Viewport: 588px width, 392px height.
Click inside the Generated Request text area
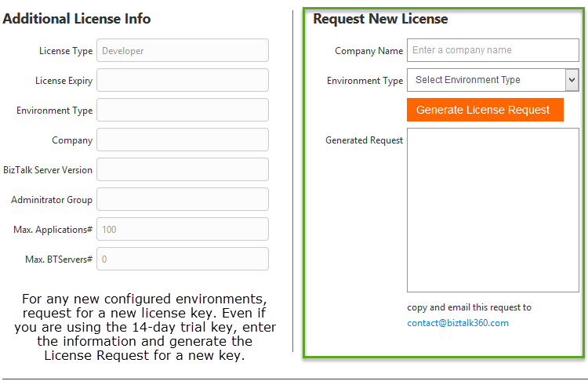(x=492, y=210)
